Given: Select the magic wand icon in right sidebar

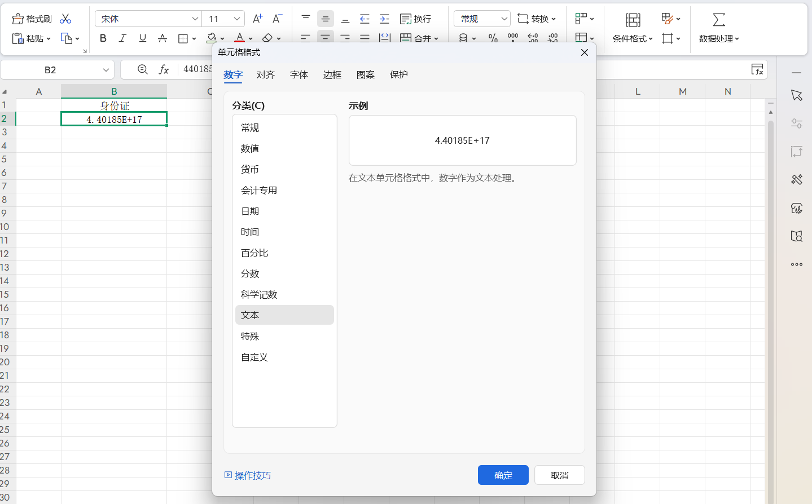Looking at the screenshot, I should tap(796, 179).
